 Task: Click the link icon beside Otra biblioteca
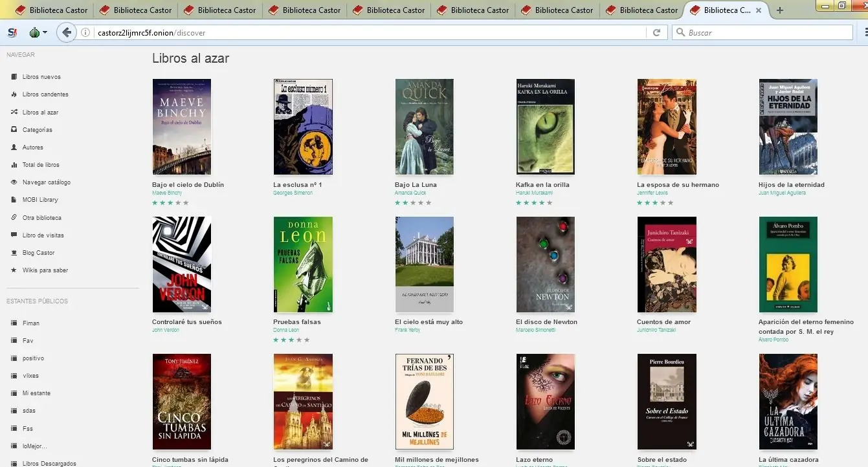(x=14, y=217)
